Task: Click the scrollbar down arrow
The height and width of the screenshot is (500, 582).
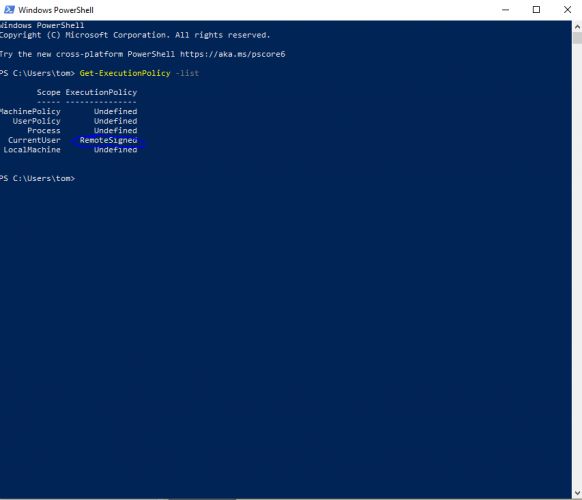Action: [577, 493]
